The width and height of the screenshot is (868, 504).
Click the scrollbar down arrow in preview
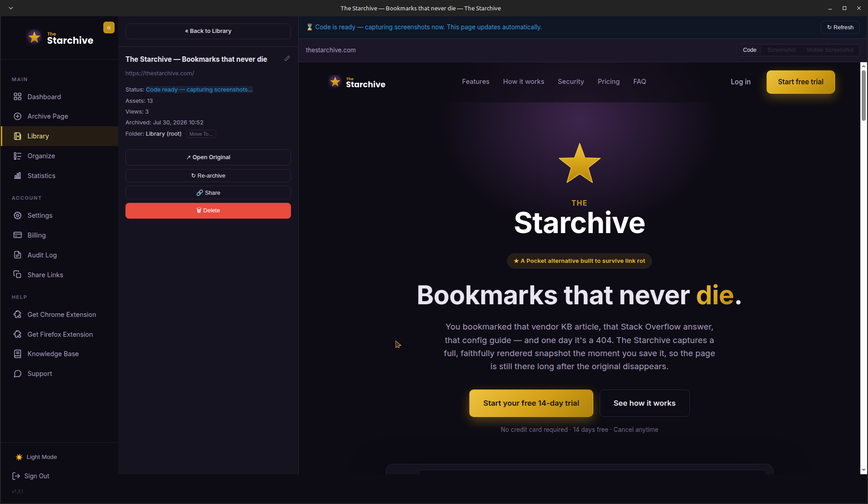[863, 470]
